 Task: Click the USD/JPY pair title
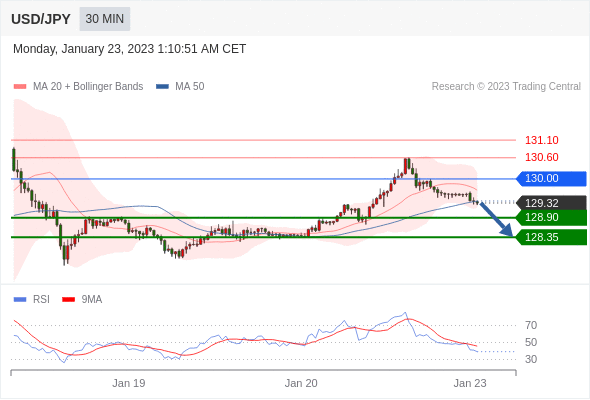[x=41, y=19]
